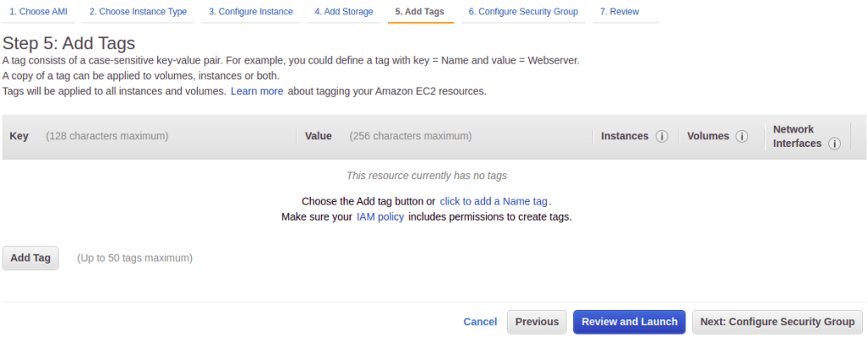This screenshot has width=868, height=343.
Task: Go to the Choose AMI step tab
Action: [38, 12]
